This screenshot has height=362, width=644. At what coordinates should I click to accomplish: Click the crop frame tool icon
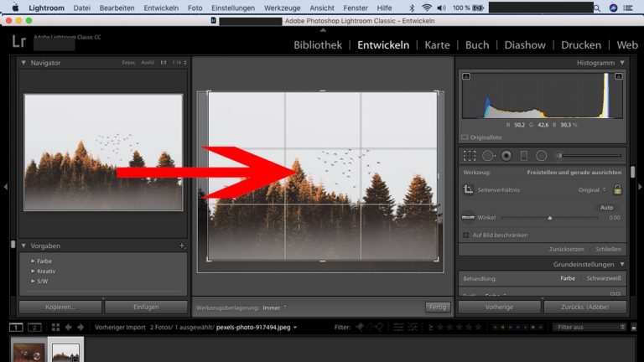[469, 190]
